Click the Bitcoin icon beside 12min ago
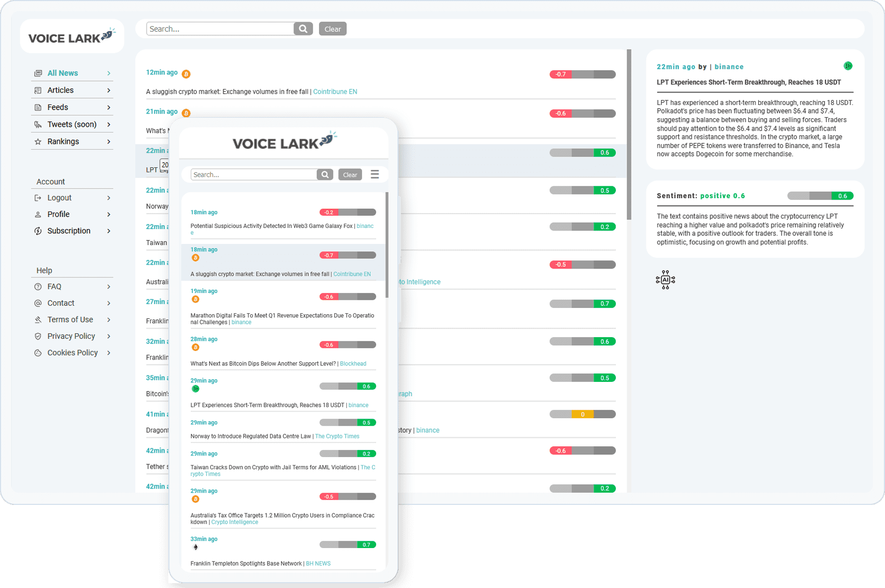 [x=186, y=74]
